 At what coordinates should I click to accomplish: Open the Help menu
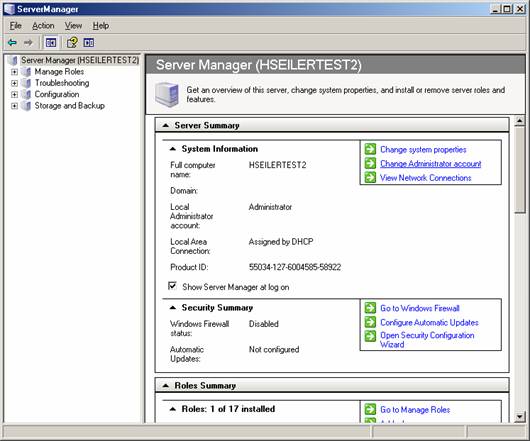coord(101,26)
